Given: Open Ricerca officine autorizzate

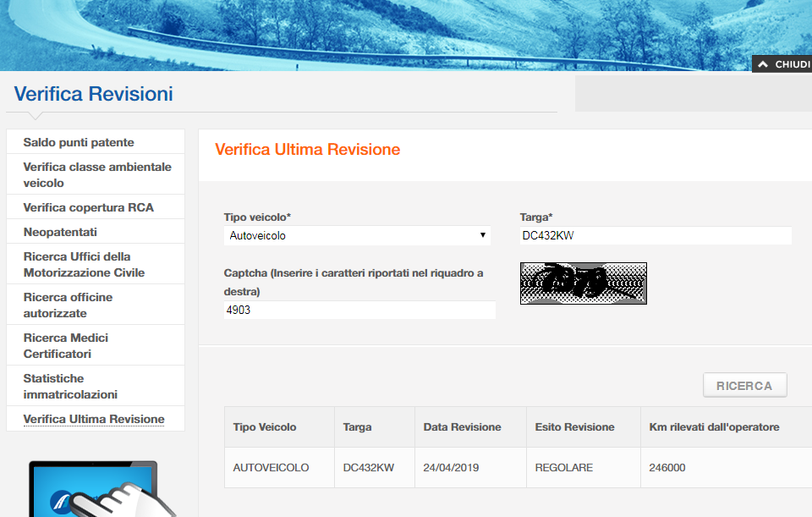Looking at the screenshot, I should (x=68, y=305).
